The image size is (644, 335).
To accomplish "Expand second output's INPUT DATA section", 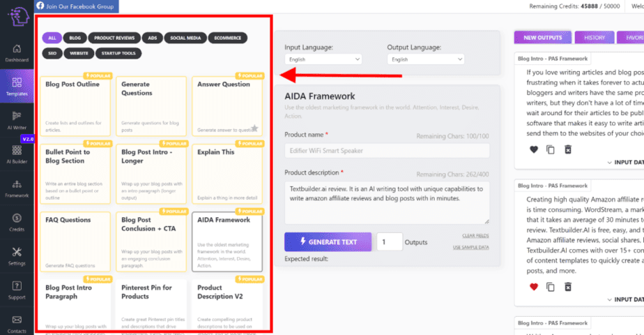I will [625, 299].
